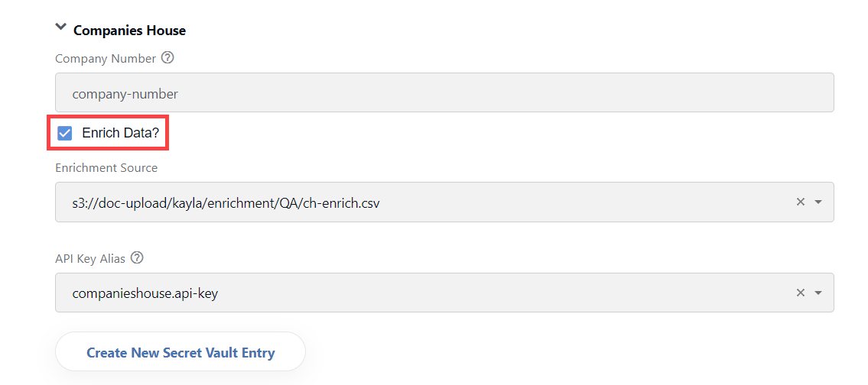The width and height of the screenshot is (868, 385).
Task: Clear the companieshouse.api-key selection
Action: click(x=800, y=293)
